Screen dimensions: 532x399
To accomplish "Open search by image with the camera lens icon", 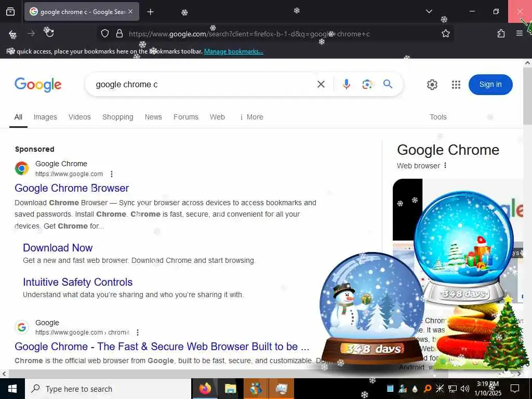I will [367, 84].
